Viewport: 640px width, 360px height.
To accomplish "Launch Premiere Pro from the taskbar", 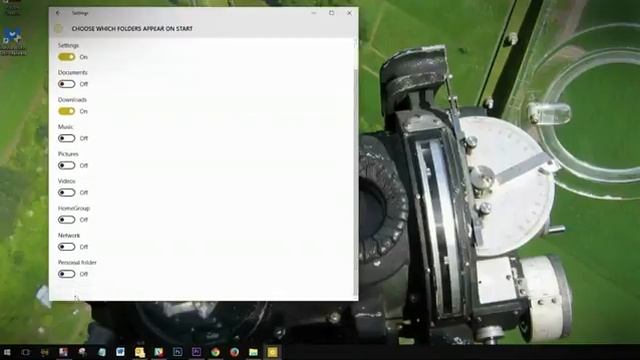I will coord(196,352).
